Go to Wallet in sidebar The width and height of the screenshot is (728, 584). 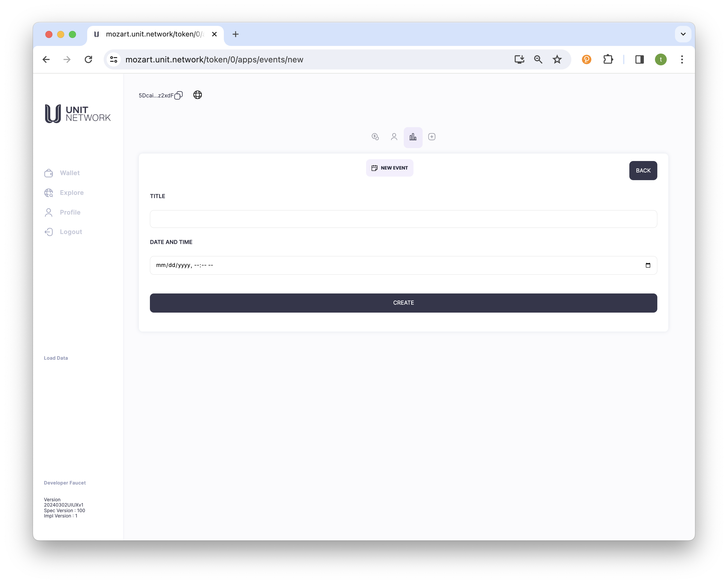70,173
